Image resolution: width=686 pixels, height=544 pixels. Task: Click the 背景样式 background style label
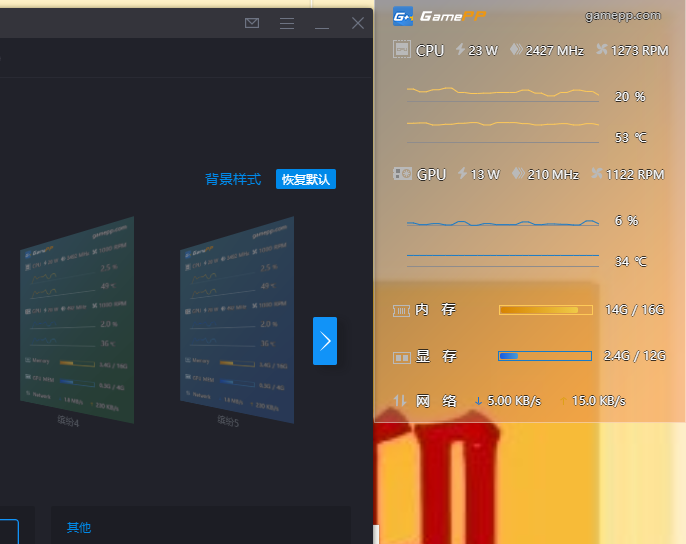click(233, 179)
